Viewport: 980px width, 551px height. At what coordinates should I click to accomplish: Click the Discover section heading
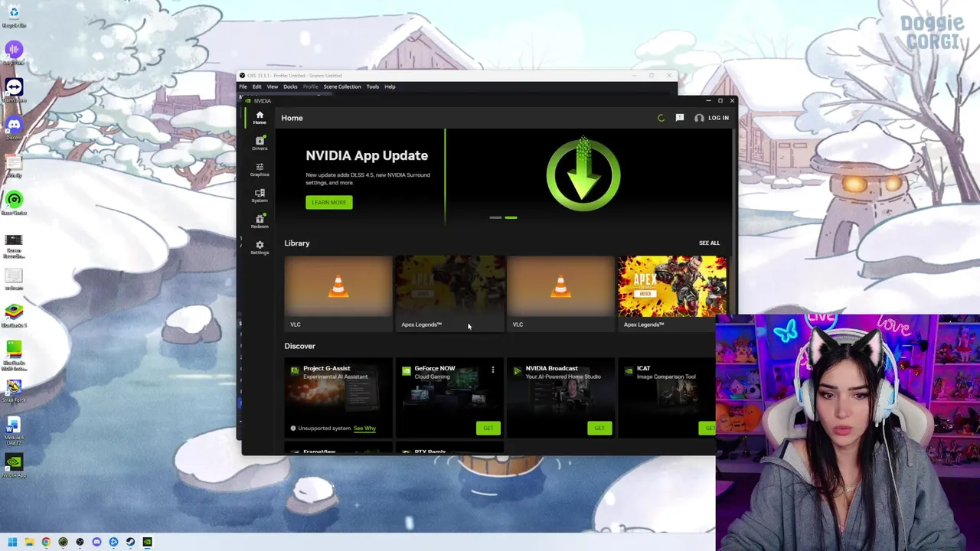299,346
